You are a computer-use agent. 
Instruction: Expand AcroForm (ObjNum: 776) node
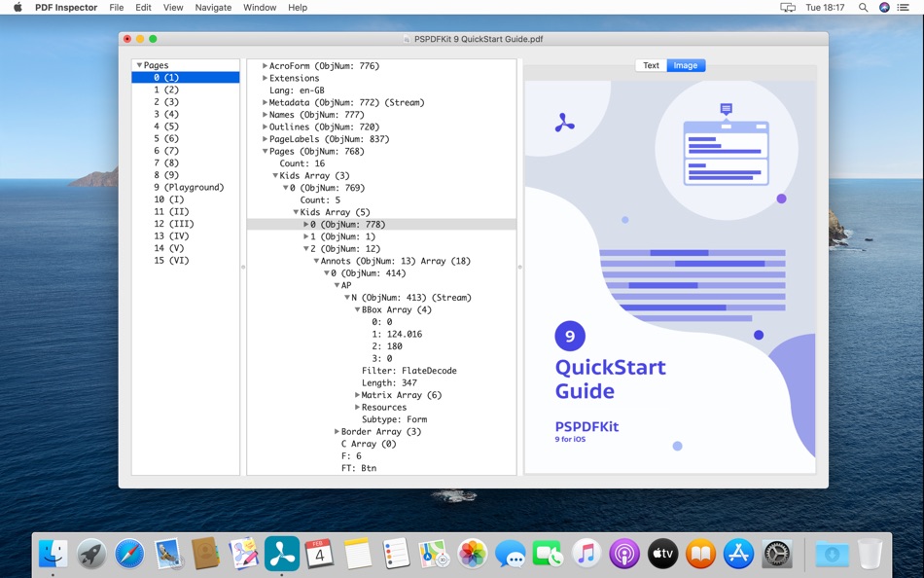(266, 65)
